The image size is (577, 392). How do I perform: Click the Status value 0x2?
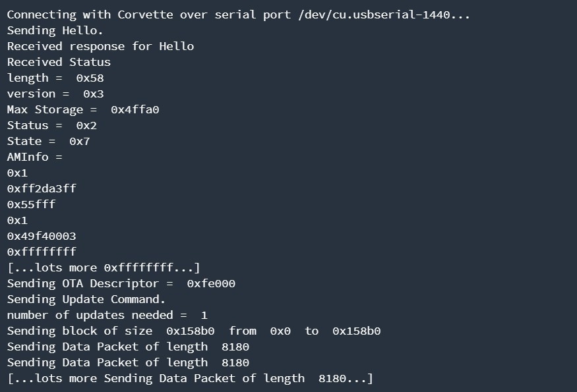(86, 126)
